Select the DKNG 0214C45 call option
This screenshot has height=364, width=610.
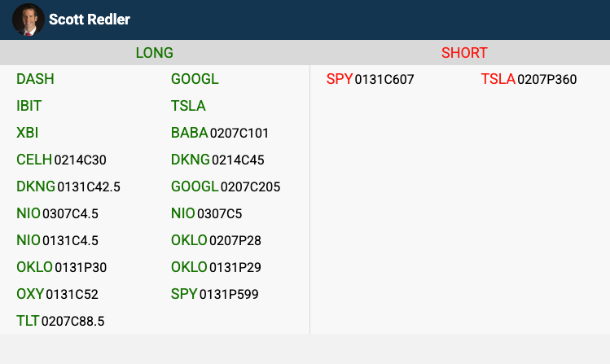click(x=217, y=160)
